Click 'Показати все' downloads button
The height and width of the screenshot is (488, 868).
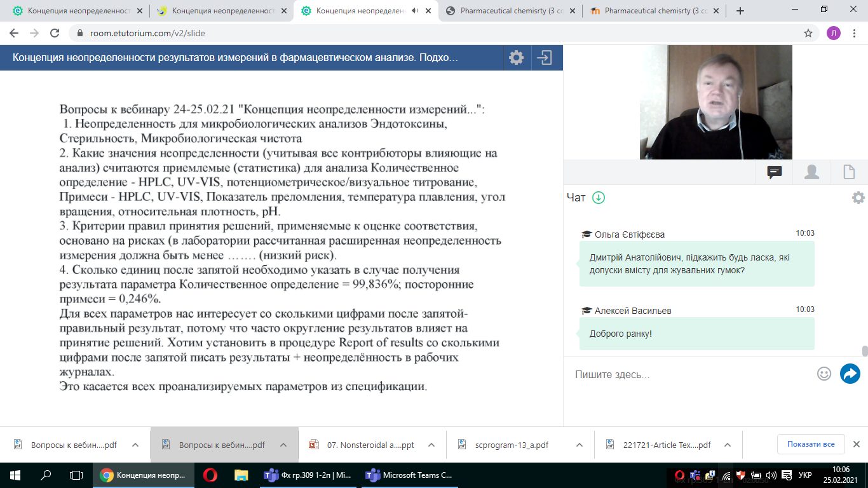tap(810, 444)
